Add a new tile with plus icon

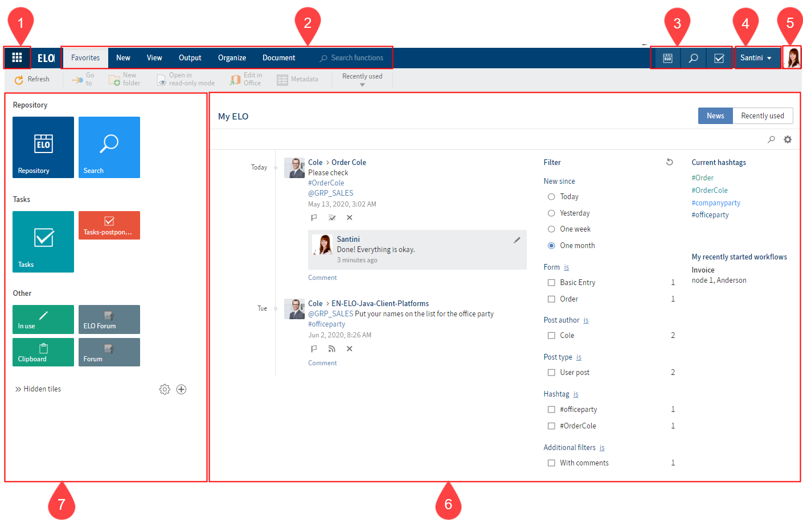(x=181, y=389)
